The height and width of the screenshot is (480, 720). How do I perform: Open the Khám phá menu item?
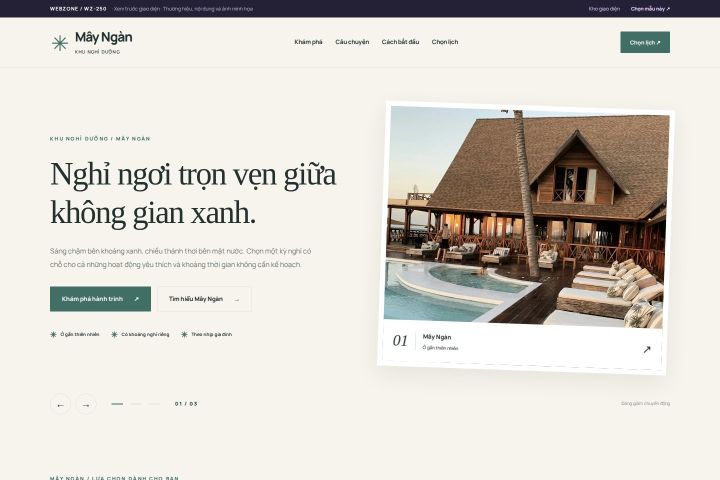pos(308,42)
